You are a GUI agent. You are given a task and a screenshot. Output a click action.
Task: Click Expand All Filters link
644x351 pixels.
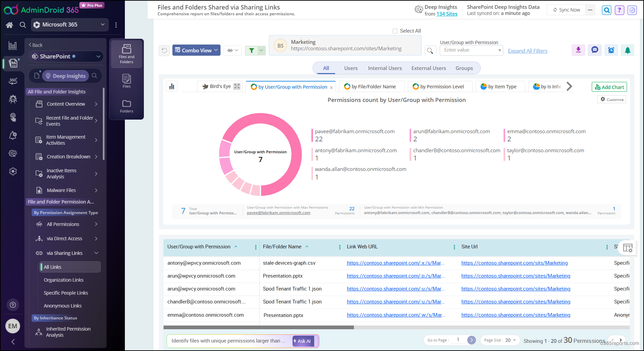pyautogui.click(x=527, y=51)
